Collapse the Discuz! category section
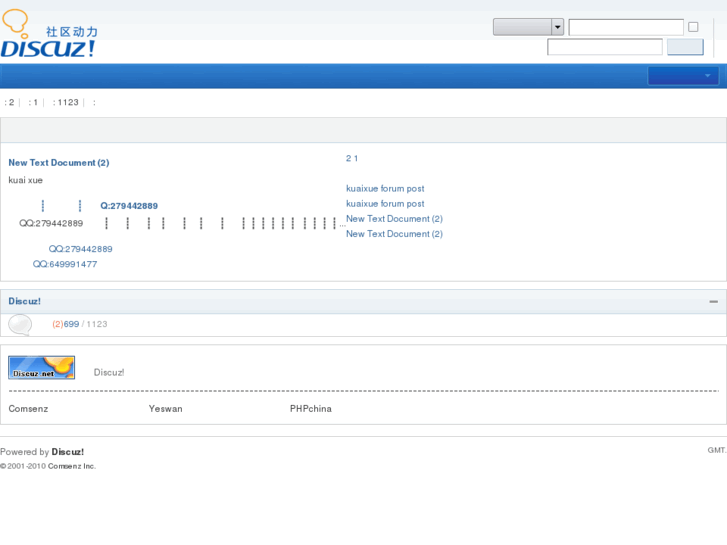Image resolution: width=727 pixels, height=545 pixels. pyautogui.click(x=714, y=301)
